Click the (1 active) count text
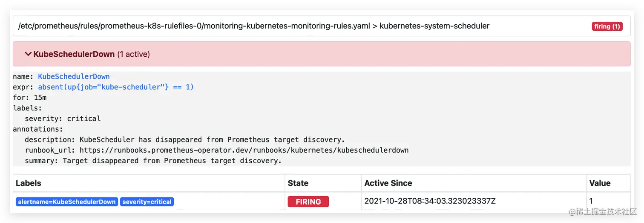The width and height of the screenshot is (644, 223). pos(133,54)
